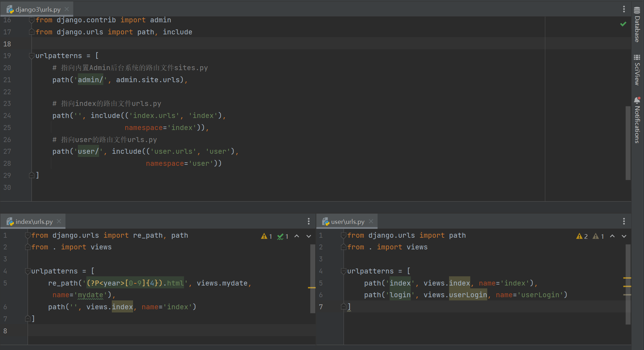Click namespace='index' on line 25

(x=160, y=128)
